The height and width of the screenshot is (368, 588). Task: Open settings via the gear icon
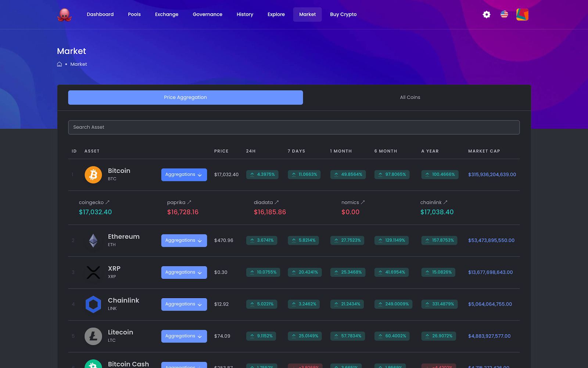pos(487,14)
